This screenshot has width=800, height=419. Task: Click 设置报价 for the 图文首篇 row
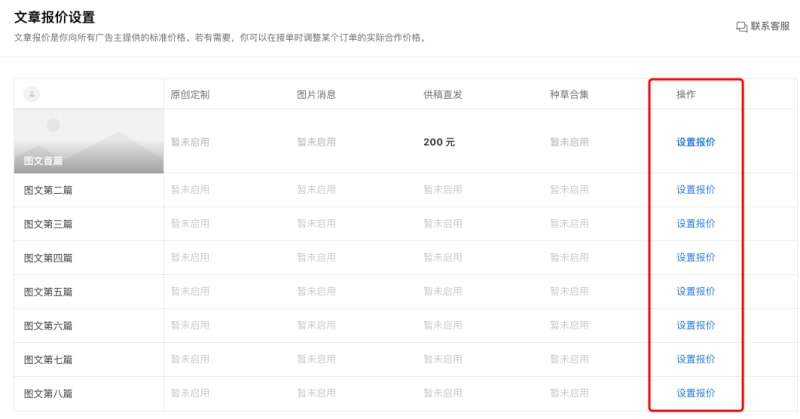pos(695,142)
